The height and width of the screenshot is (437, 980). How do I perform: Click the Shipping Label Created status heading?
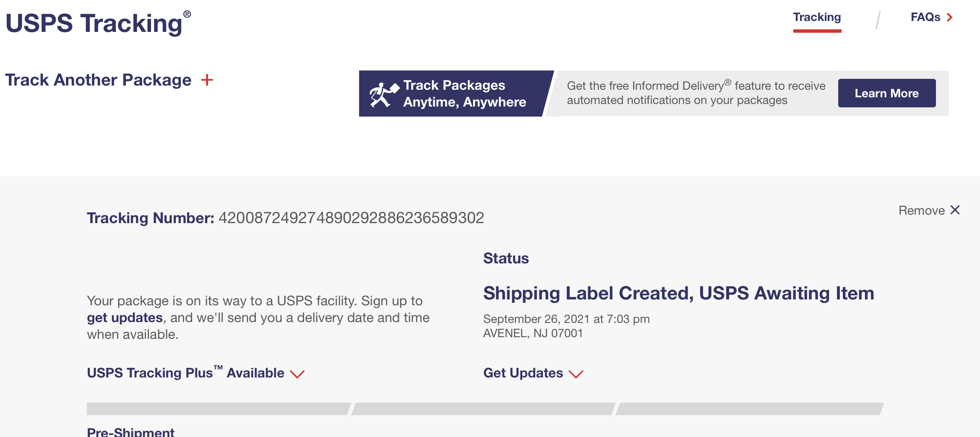click(x=678, y=293)
